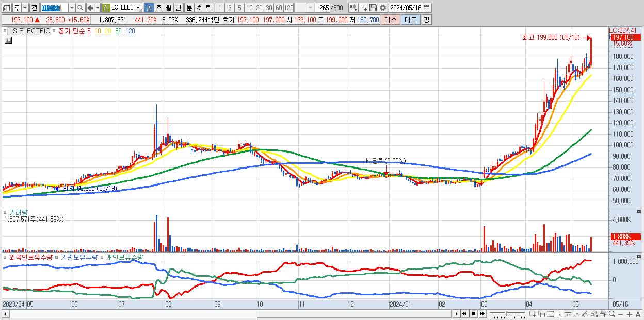644x320 pixels.
Task: Click the ownership panel collapse button
Action: [639, 256]
